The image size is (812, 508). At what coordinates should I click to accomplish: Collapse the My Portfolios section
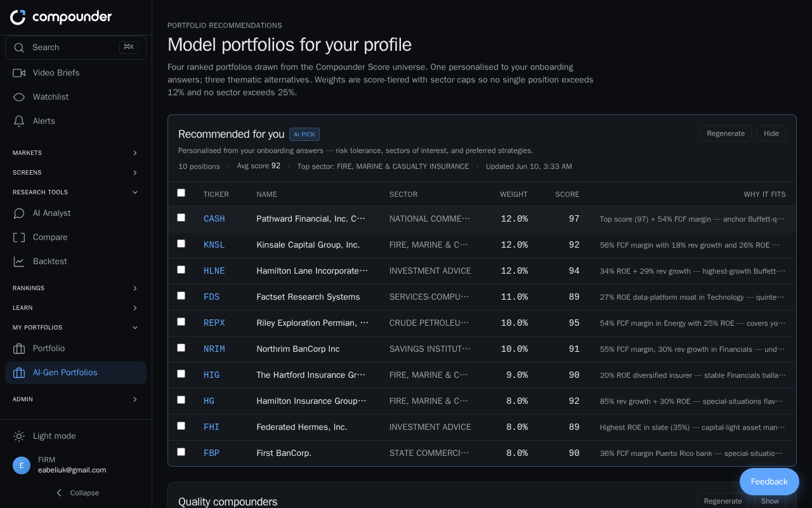coord(75,328)
